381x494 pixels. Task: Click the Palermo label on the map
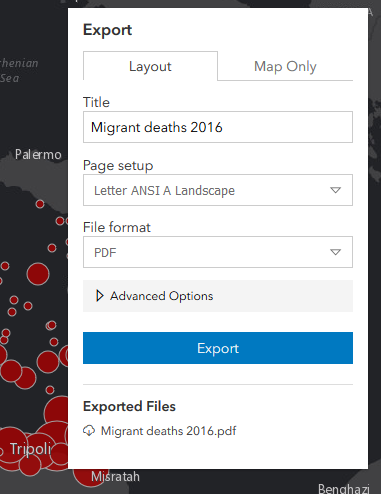pos(38,154)
